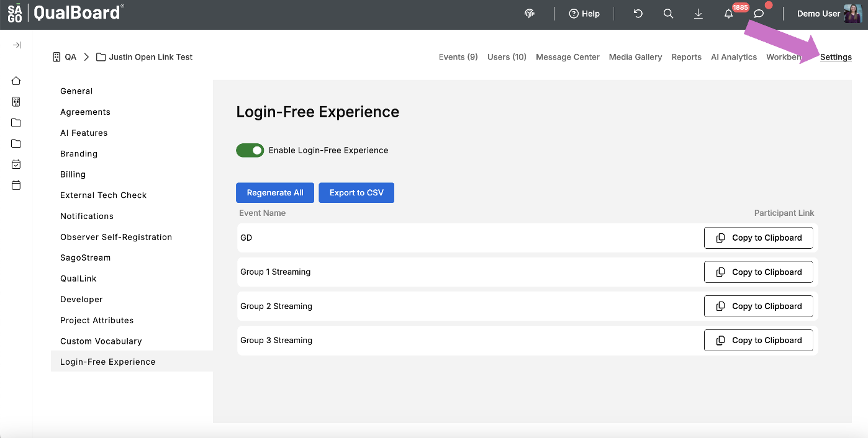Click the Regenerate All button
The height and width of the screenshot is (438, 868).
[275, 193]
